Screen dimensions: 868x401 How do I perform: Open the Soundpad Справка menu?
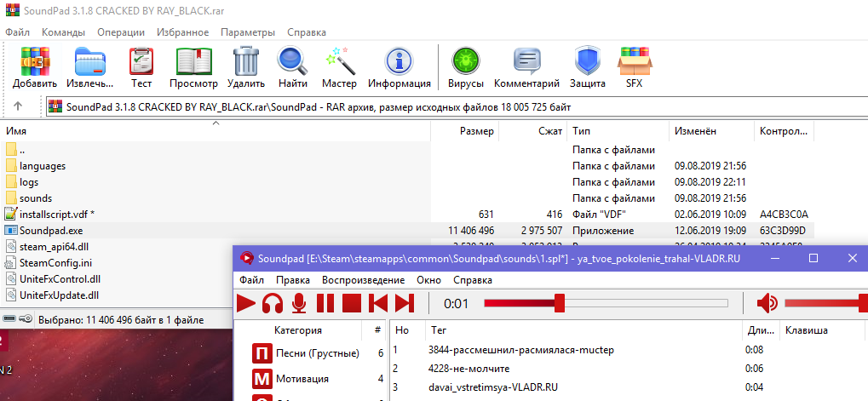pyautogui.click(x=472, y=280)
